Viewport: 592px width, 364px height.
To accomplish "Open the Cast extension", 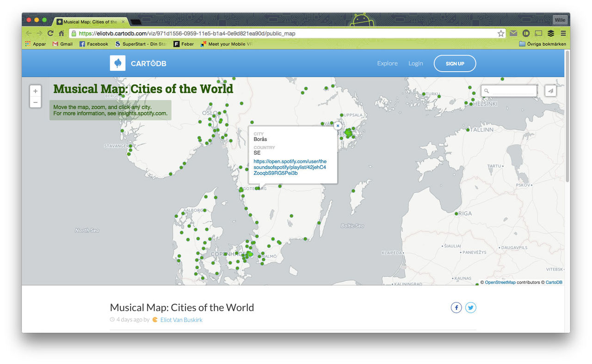I will click(x=538, y=33).
